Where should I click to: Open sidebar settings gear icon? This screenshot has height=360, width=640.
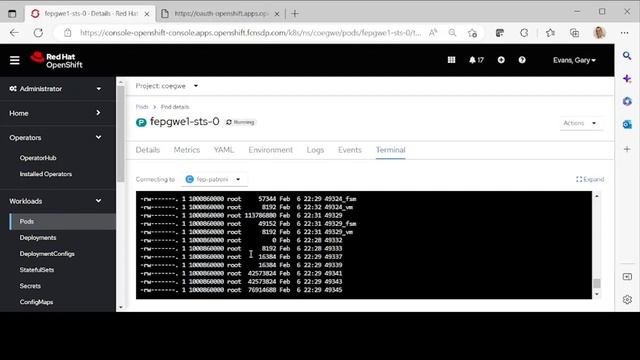pyautogui.click(x=627, y=300)
